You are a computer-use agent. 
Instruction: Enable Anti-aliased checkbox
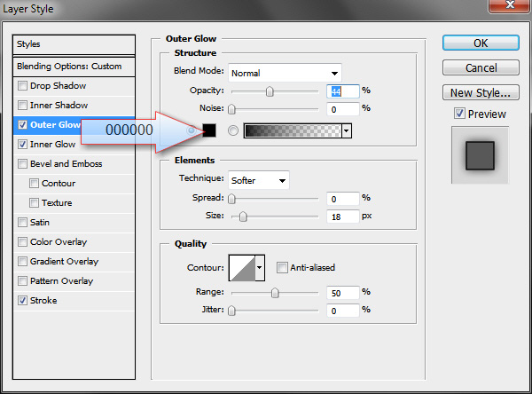pos(282,268)
